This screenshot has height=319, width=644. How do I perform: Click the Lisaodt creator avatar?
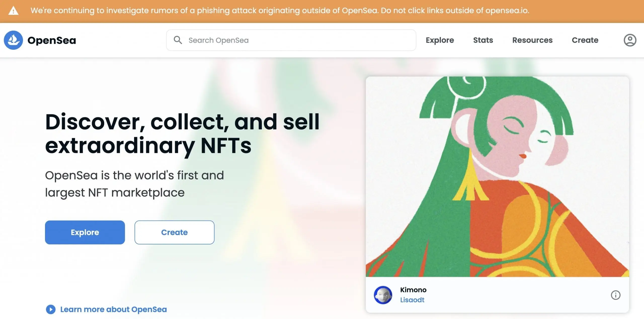point(383,295)
